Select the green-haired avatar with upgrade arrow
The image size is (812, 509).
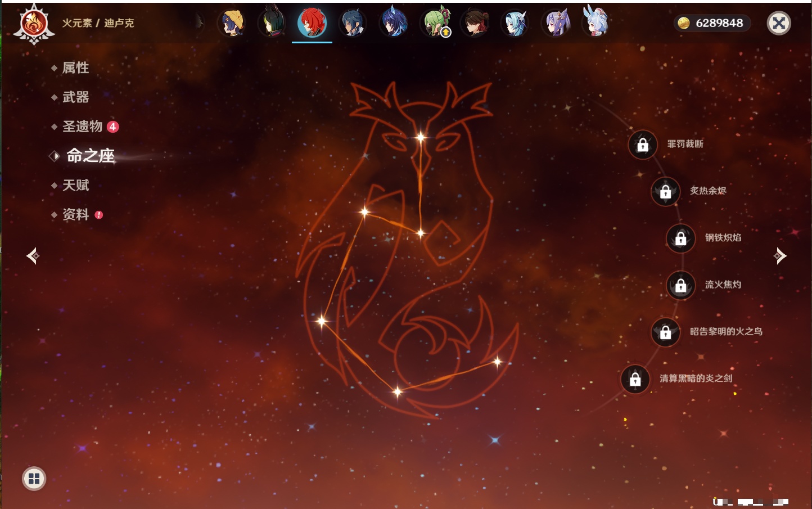pos(436,22)
